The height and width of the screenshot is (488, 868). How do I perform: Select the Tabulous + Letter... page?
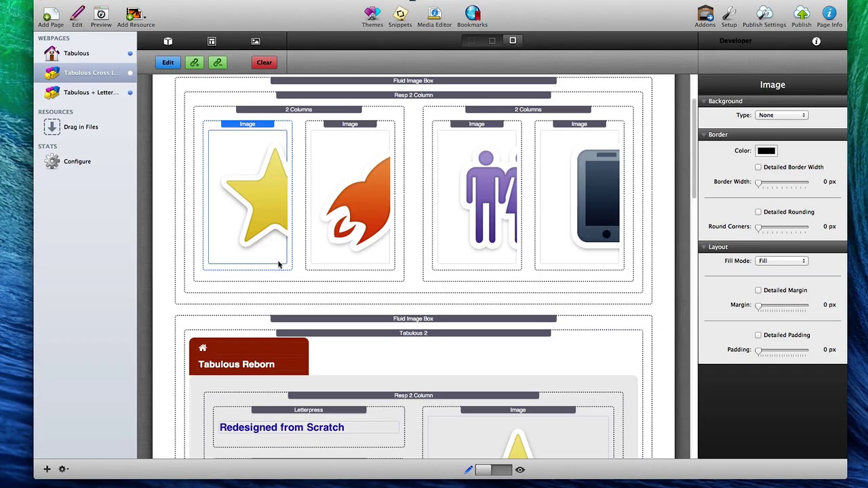point(85,92)
